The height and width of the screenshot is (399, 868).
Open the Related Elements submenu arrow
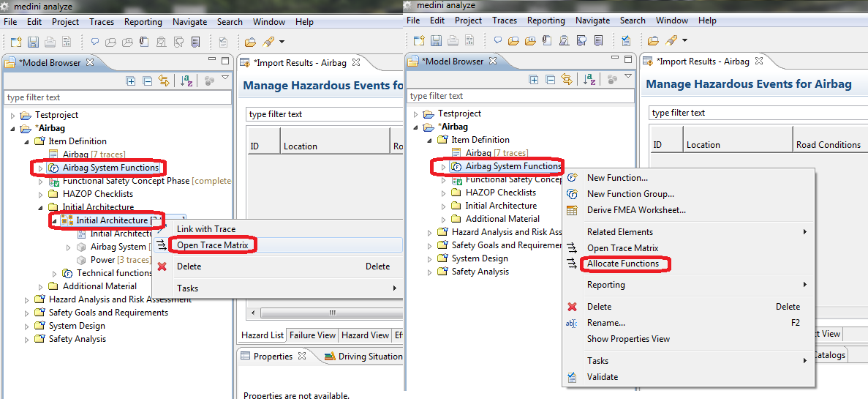[804, 232]
